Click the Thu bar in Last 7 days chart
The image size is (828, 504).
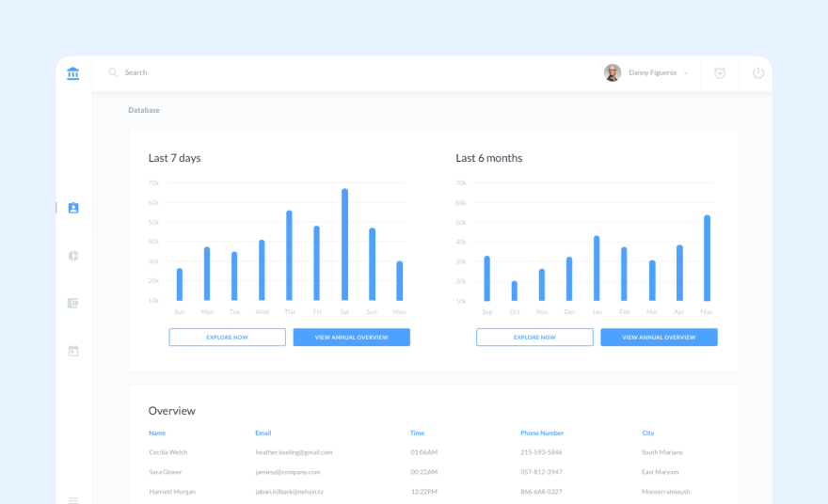tap(290, 256)
